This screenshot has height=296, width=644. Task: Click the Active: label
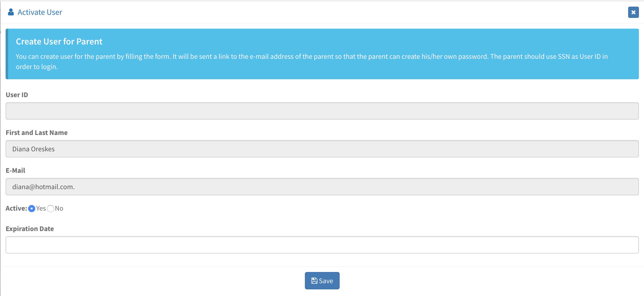[16, 208]
